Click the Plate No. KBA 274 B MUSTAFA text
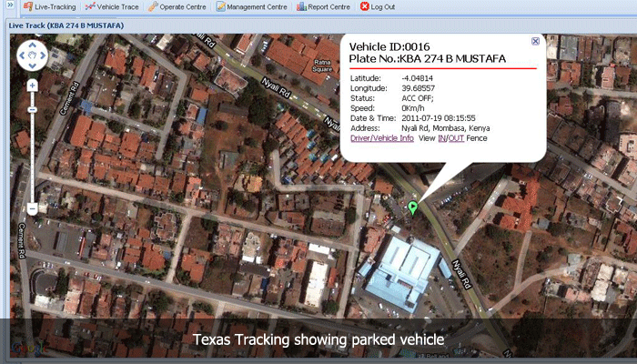 click(428, 59)
